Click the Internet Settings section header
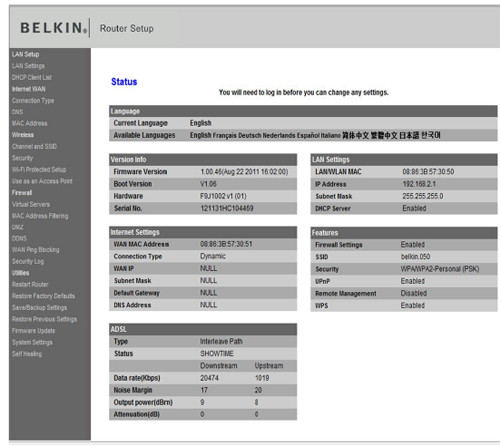 pyautogui.click(x=203, y=232)
